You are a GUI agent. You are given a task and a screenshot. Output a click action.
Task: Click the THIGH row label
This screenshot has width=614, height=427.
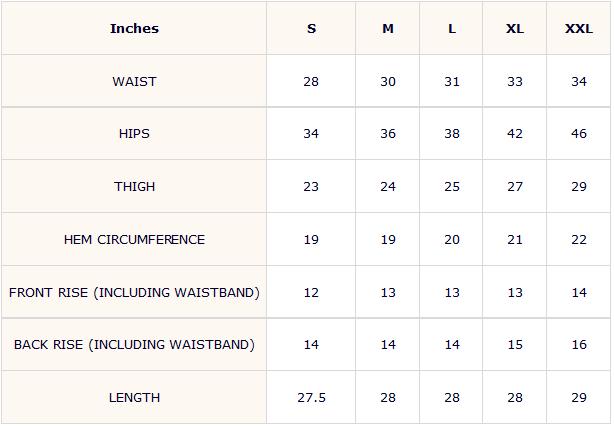point(134,186)
